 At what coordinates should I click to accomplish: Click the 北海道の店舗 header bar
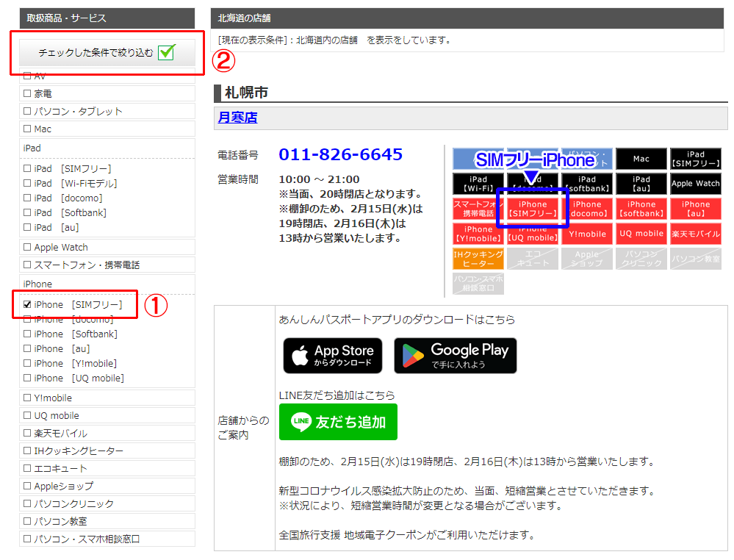467,18
